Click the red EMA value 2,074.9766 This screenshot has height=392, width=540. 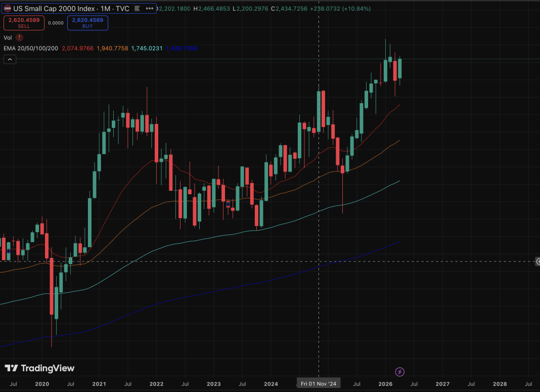coord(77,48)
